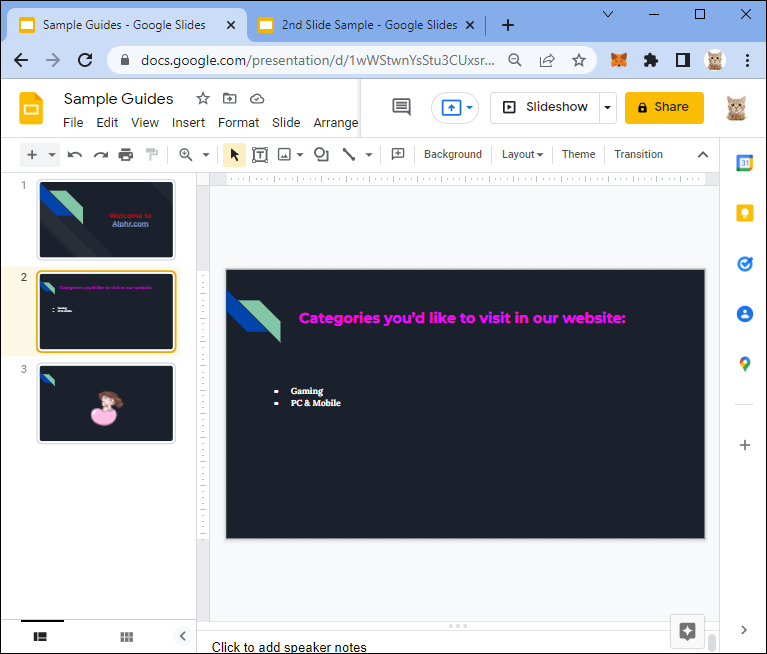
Task: Open the File menu
Action: click(x=73, y=122)
